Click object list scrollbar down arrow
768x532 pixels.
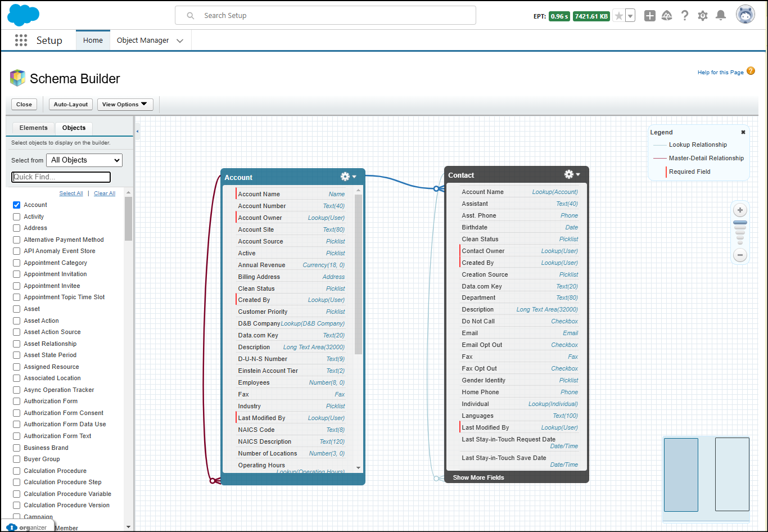[x=129, y=527]
